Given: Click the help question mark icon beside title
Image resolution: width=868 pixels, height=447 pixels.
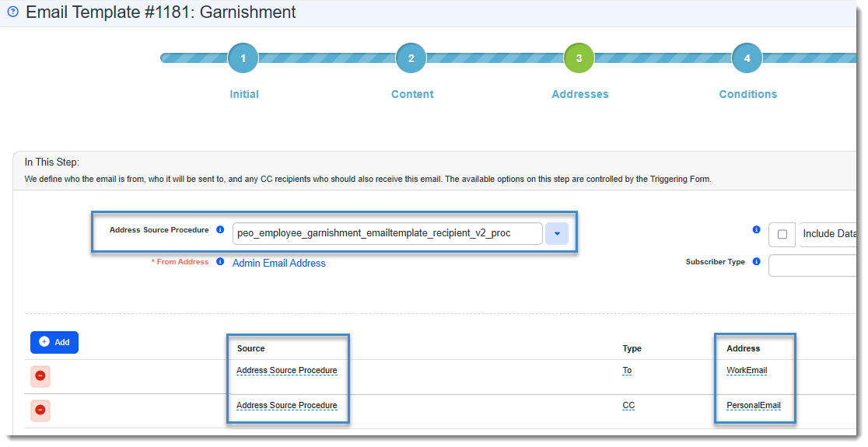Looking at the screenshot, I should tap(12, 12).
